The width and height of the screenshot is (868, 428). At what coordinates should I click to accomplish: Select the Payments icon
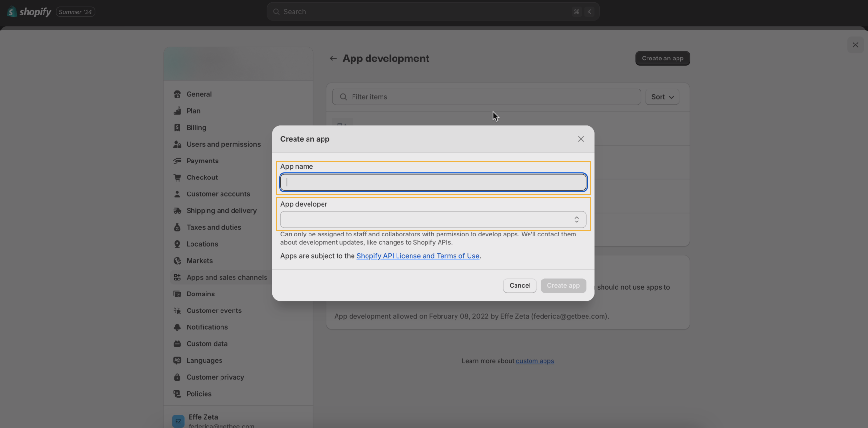click(177, 161)
